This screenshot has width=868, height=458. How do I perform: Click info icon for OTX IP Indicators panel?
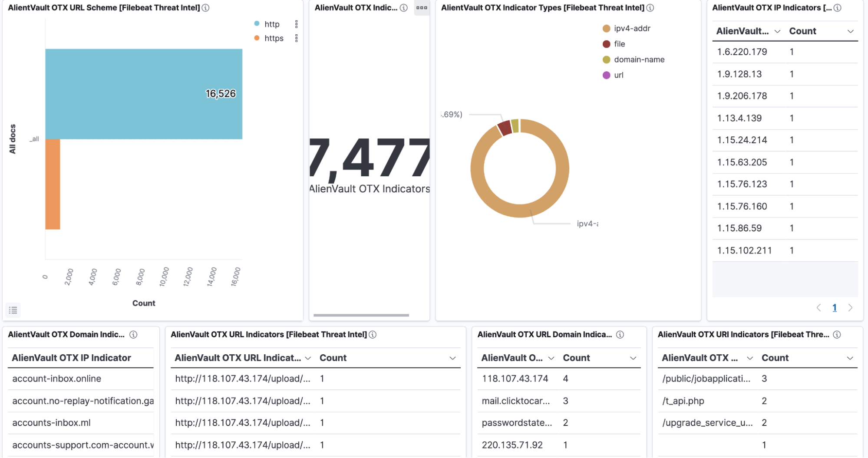[x=838, y=8]
